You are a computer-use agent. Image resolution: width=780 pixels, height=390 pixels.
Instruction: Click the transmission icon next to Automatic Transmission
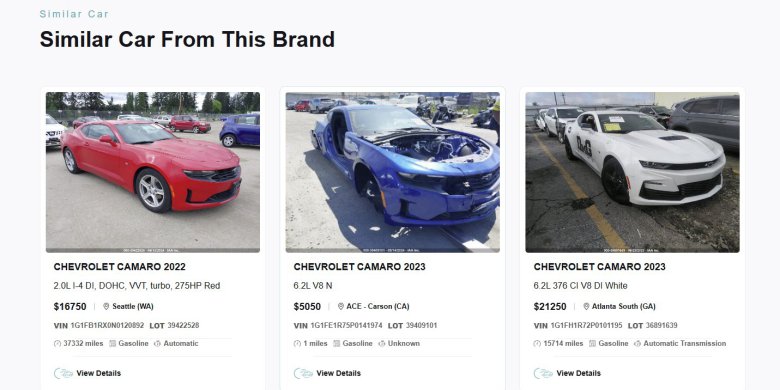click(637, 344)
